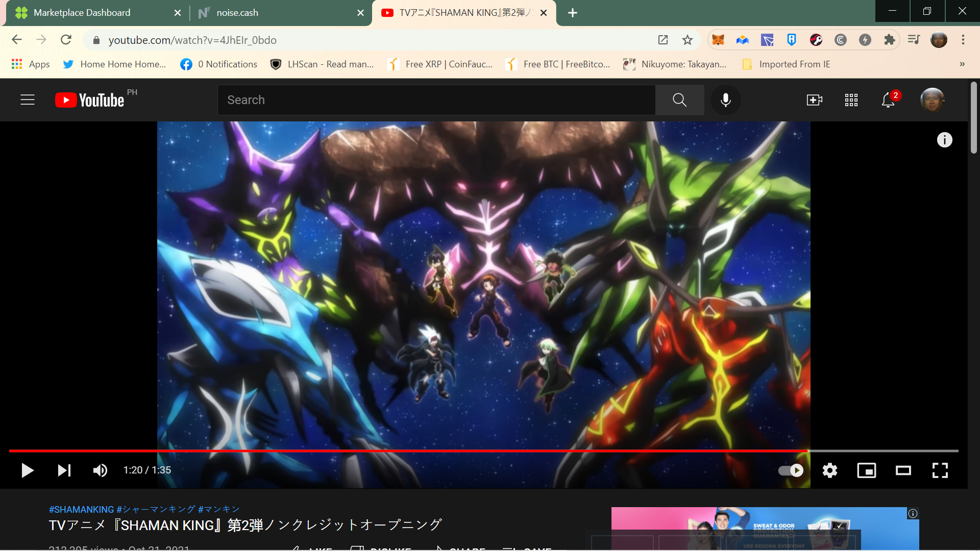Show video info card icon
Image resolution: width=980 pixels, height=551 pixels.
944,140
